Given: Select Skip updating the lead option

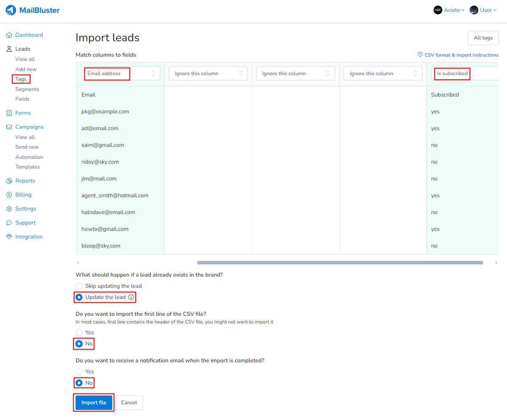Looking at the screenshot, I should pos(79,286).
